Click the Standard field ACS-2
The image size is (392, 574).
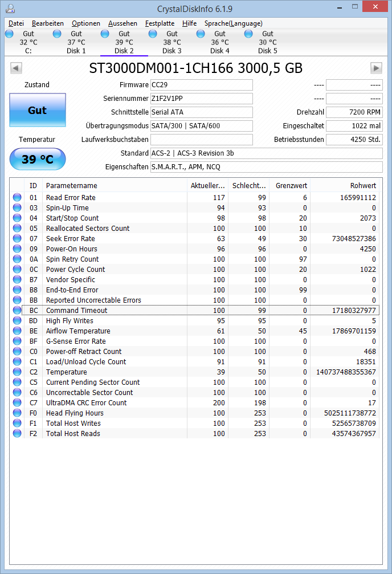(267, 153)
